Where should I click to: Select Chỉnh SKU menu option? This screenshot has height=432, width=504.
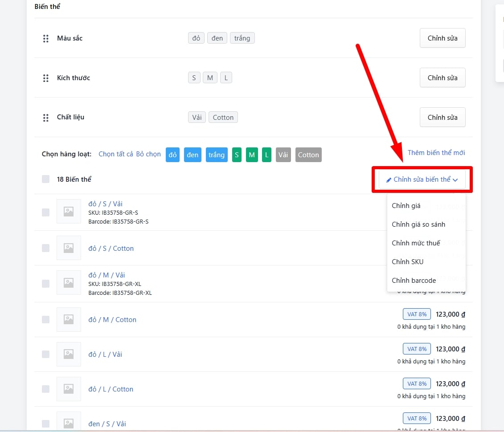[x=407, y=262]
